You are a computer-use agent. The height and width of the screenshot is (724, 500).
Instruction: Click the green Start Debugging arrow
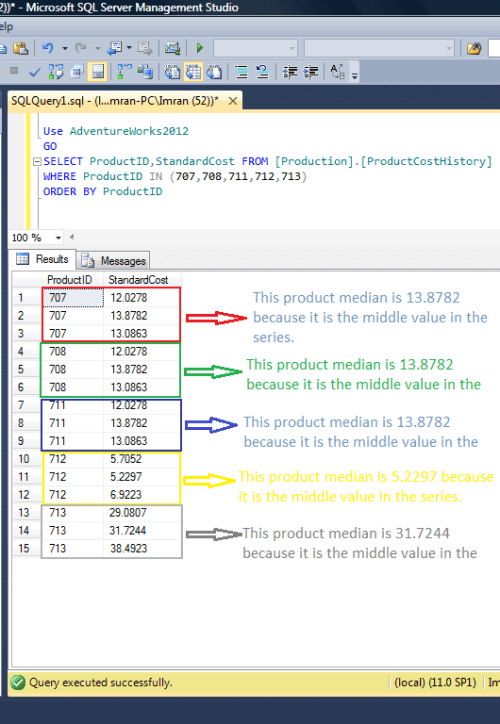coord(199,48)
